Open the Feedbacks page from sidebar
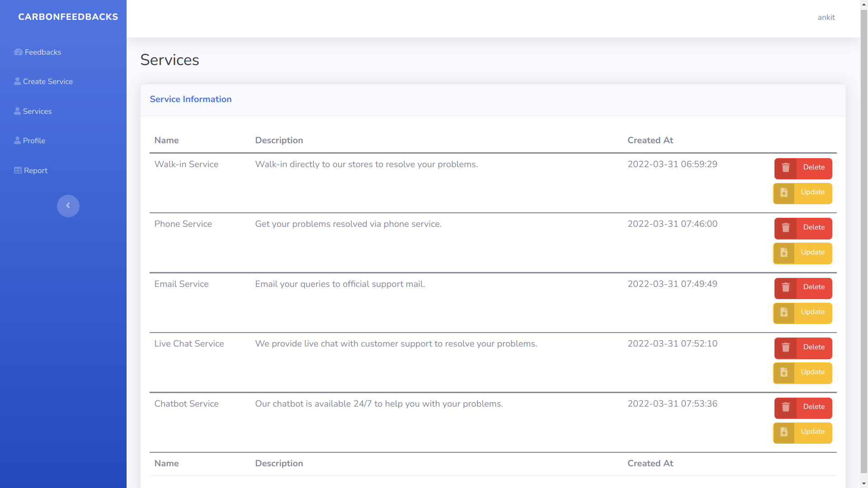 pyautogui.click(x=42, y=52)
